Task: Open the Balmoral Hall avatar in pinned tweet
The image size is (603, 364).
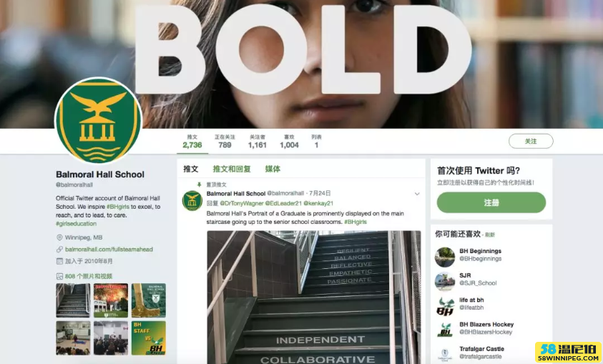Action: click(192, 201)
